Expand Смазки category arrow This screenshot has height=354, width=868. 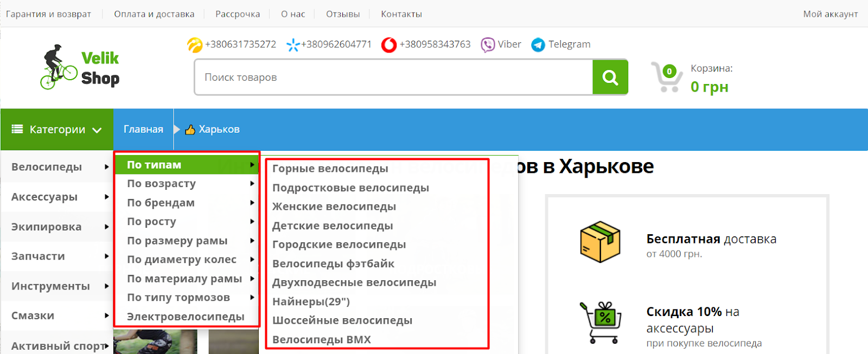pos(107,316)
